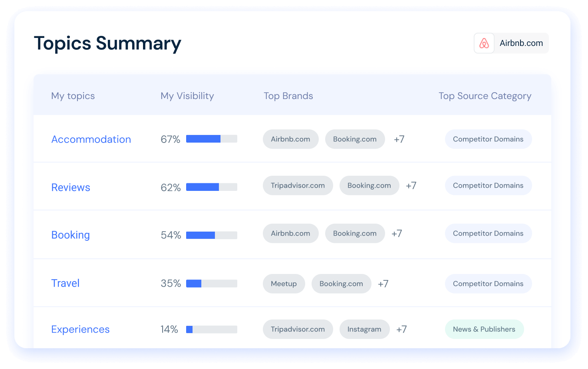Click the News & Publishers category tag
The image size is (588, 369).
tap(484, 329)
